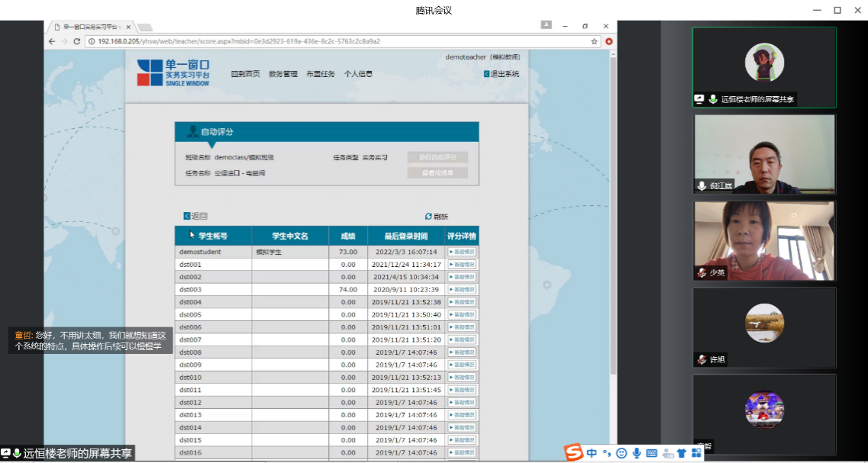Click the 返回 back link above table

tap(195, 216)
